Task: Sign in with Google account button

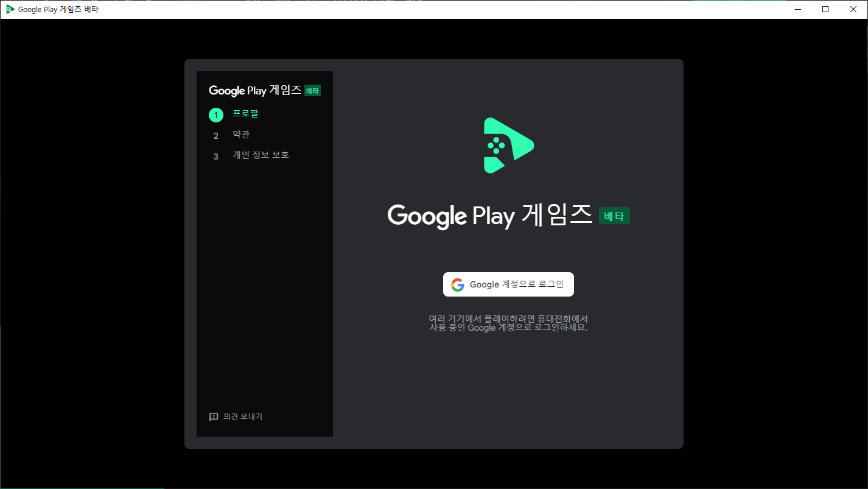Action: 508,284
